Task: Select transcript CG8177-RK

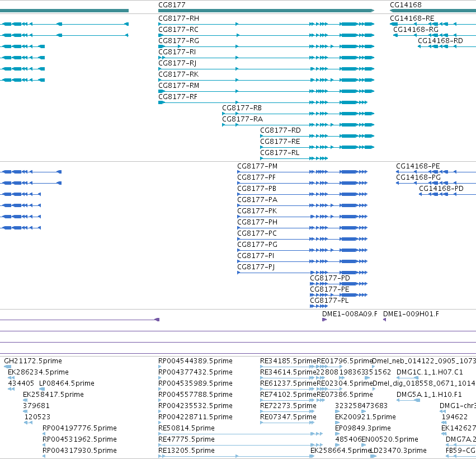Action: 178,74
